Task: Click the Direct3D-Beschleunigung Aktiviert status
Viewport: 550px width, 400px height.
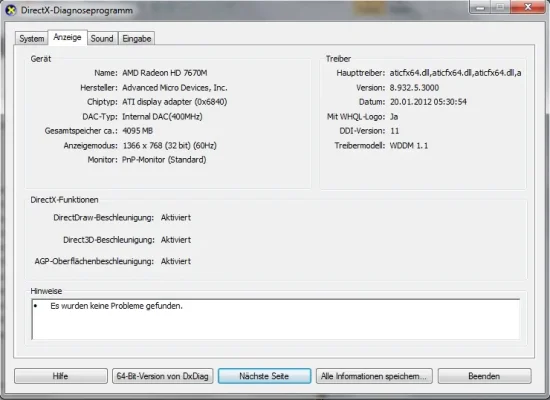Action: tap(176, 240)
